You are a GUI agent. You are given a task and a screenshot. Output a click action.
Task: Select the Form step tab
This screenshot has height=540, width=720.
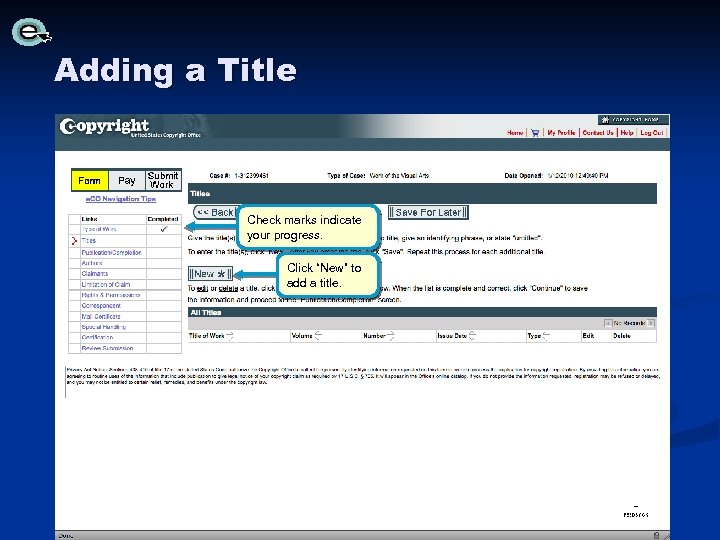tap(90, 180)
